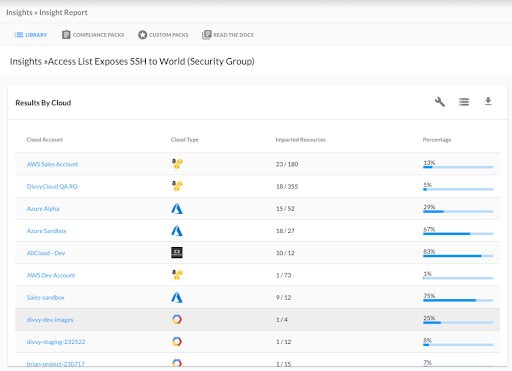Image resolution: width=512 pixels, height=371 pixels.
Task: Open the divvy-dev-images account link
Action: 50,320
